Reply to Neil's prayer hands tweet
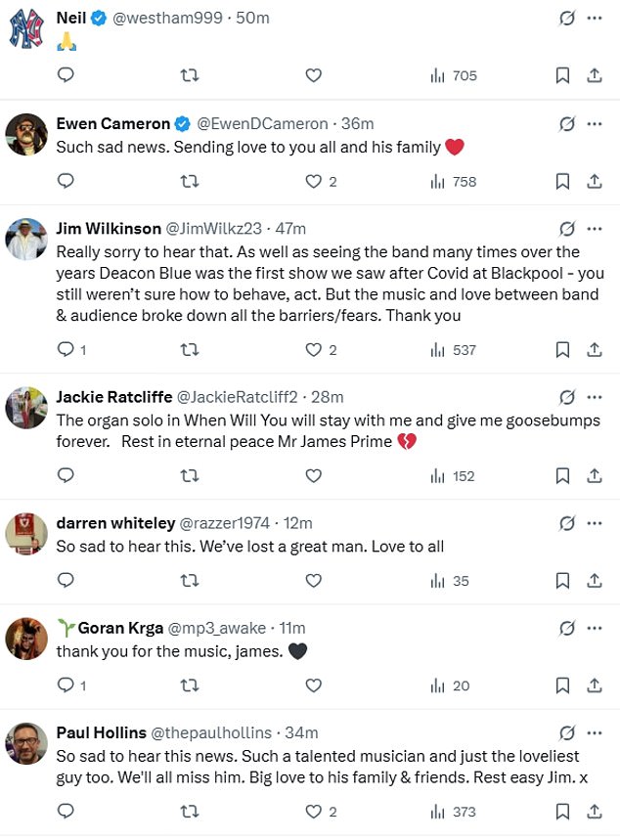Image resolution: width=620 pixels, height=840 pixels. (66, 75)
